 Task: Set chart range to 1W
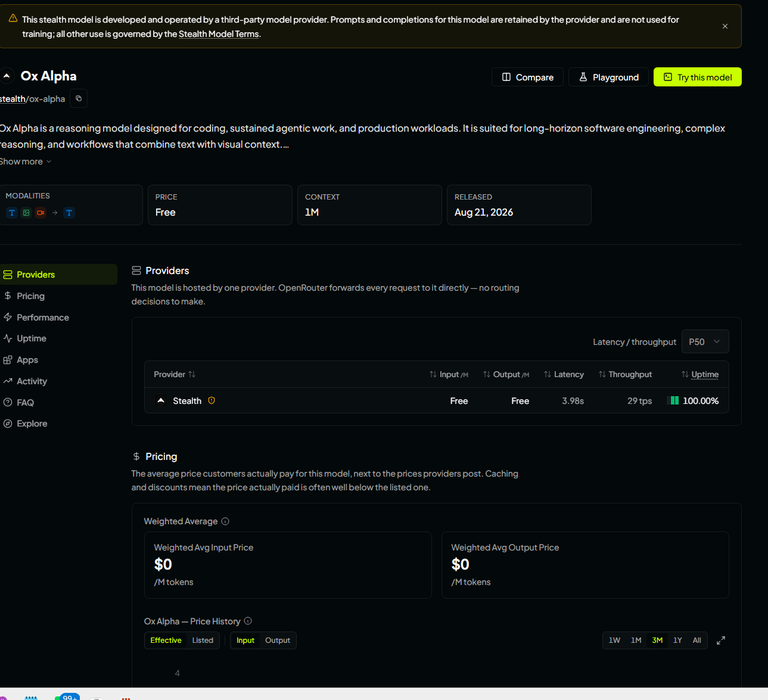click(614, 640)
